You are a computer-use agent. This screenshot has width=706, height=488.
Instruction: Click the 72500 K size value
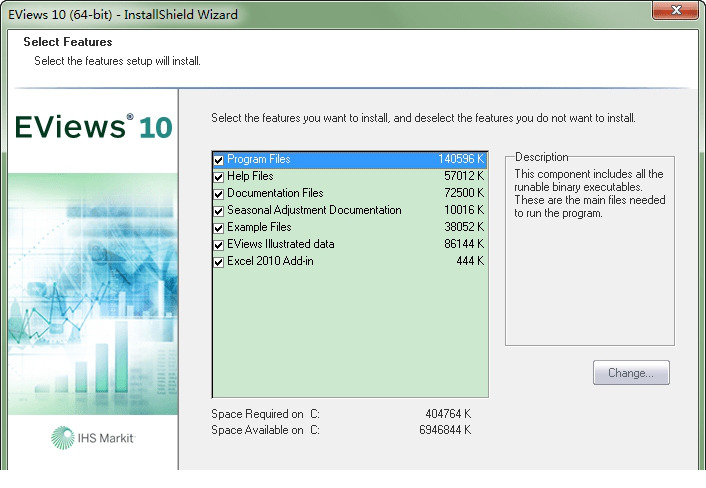click(464, 193)
